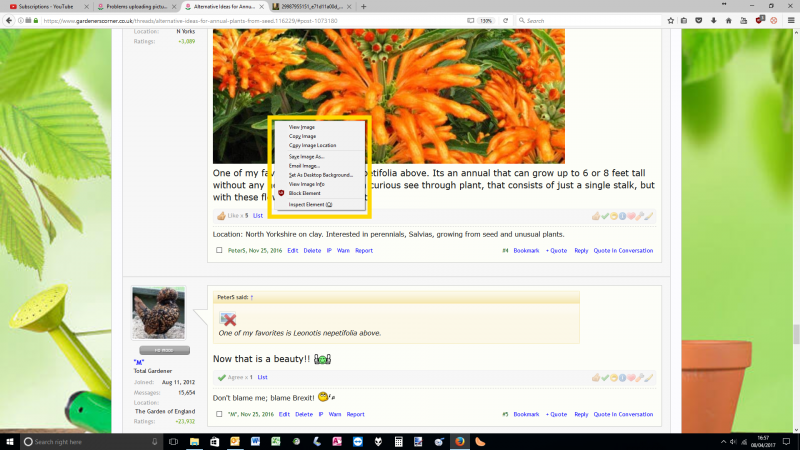Click the Agree checkmark on "M"'s post
Viewport: 800px width, 450px height.
click(x=222, y=377)
